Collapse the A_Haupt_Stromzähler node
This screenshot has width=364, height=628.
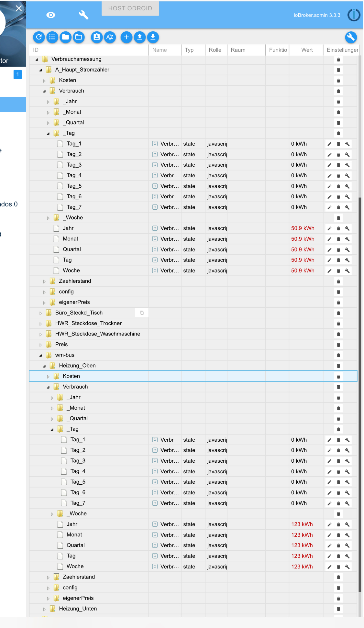(x=41, y=70)
